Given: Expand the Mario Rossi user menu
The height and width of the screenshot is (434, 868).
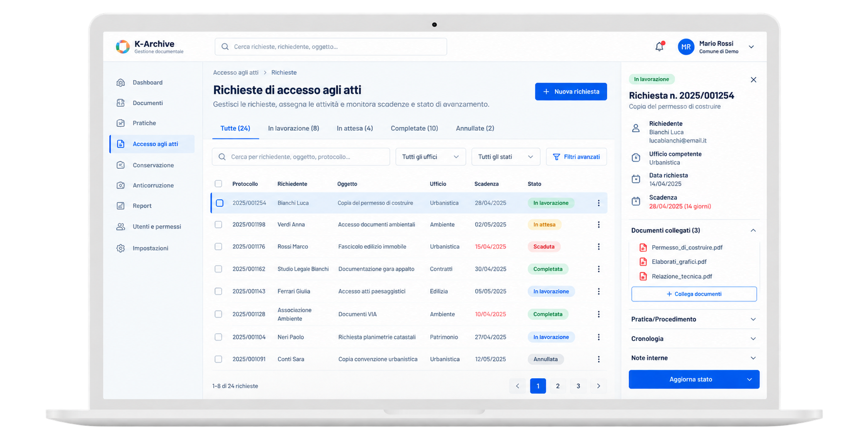Looking at the screenshot, I should pyautogui.click(x=751, y=47).
